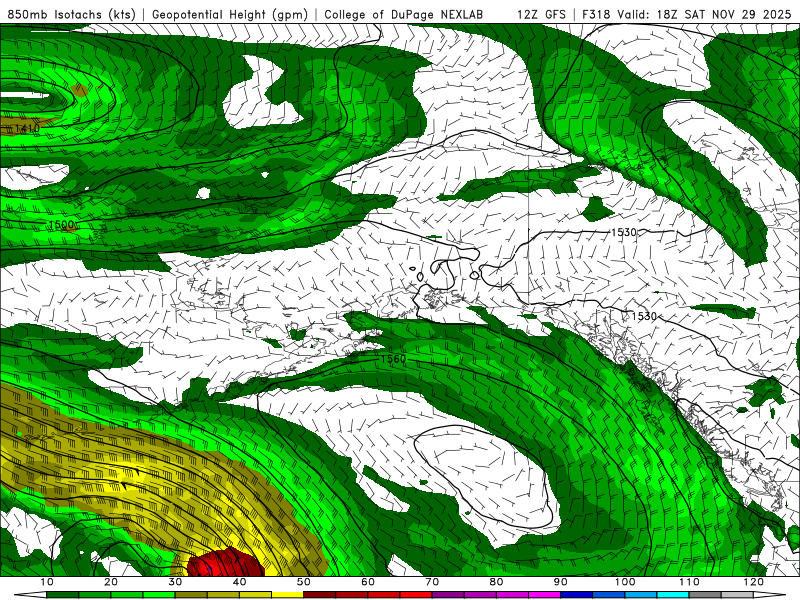Viewport: 800px width, 600px height.
Task: Click the 1560 height contour label
Action: (x=393, y=359)
